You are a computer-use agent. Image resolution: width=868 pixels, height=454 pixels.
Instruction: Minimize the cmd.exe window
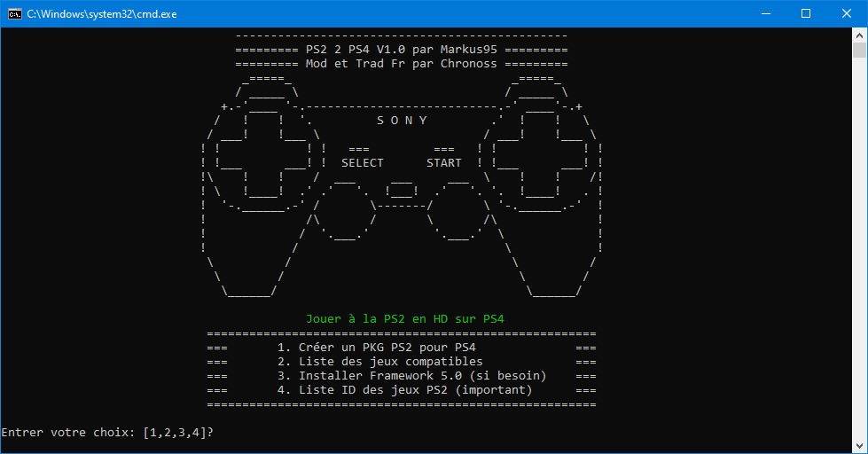pos(765,14)
